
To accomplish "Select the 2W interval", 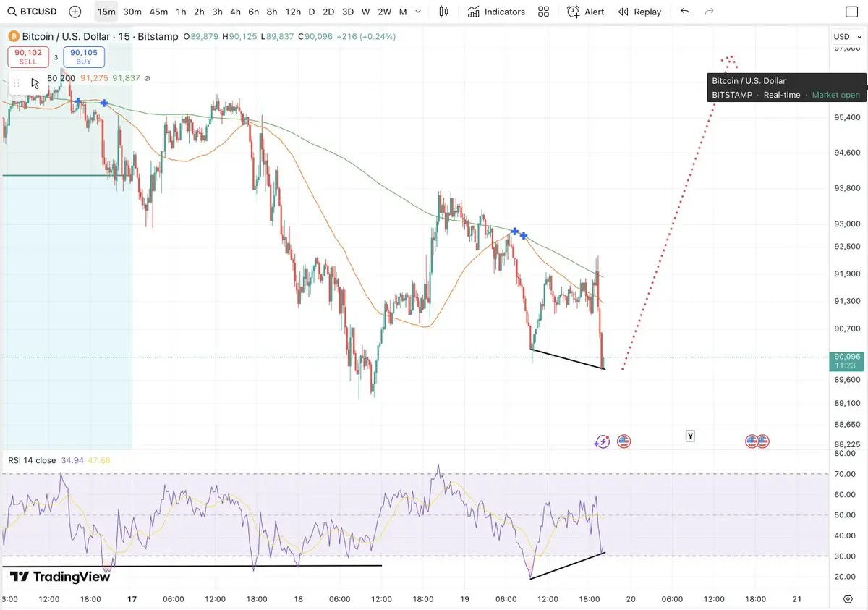I will coord(385,12).
